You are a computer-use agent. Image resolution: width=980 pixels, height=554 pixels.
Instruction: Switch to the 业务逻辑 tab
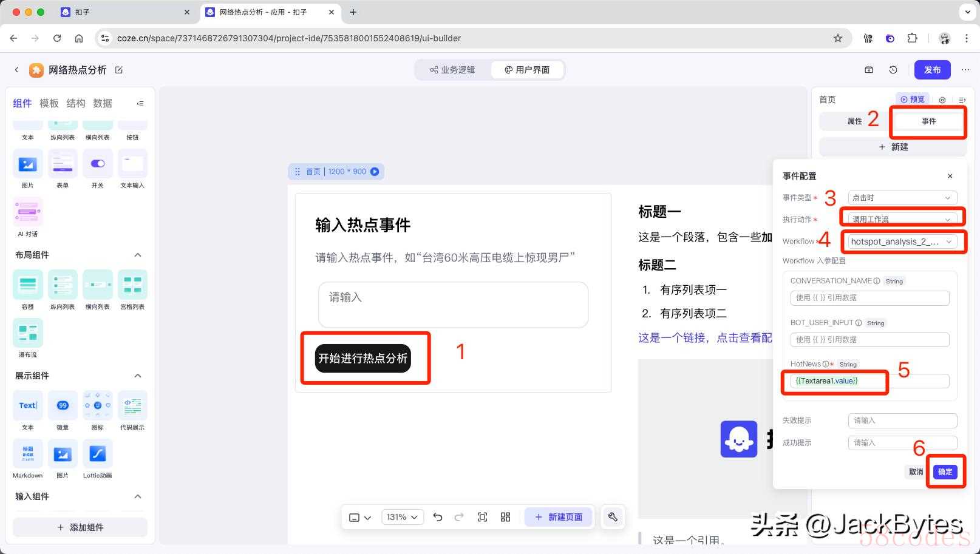(452, 70)
